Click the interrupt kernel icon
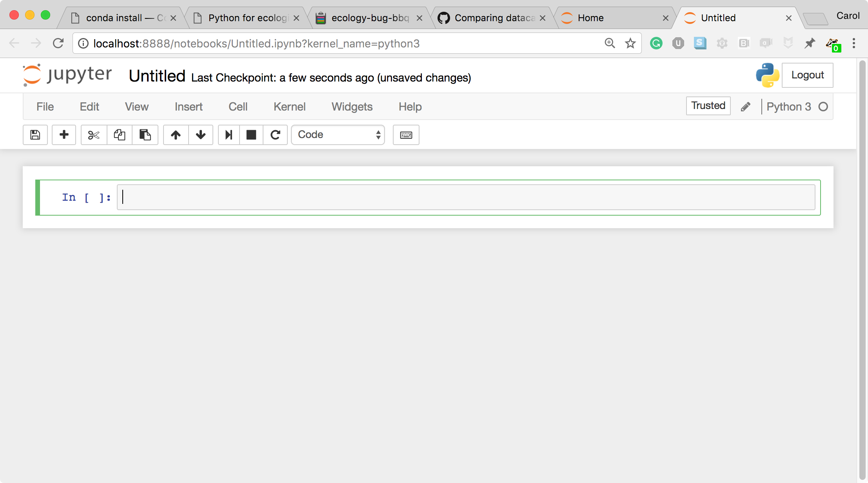The width and height of the screenshot is (868, 483). [x=250, y=134]
